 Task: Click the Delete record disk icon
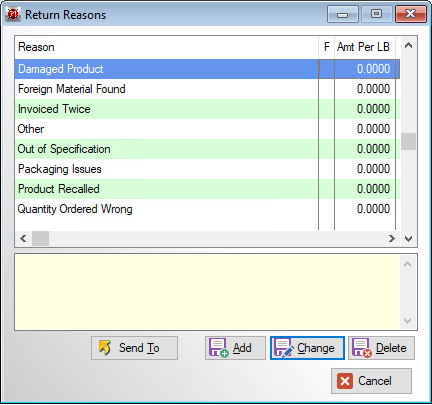point(362,348)
